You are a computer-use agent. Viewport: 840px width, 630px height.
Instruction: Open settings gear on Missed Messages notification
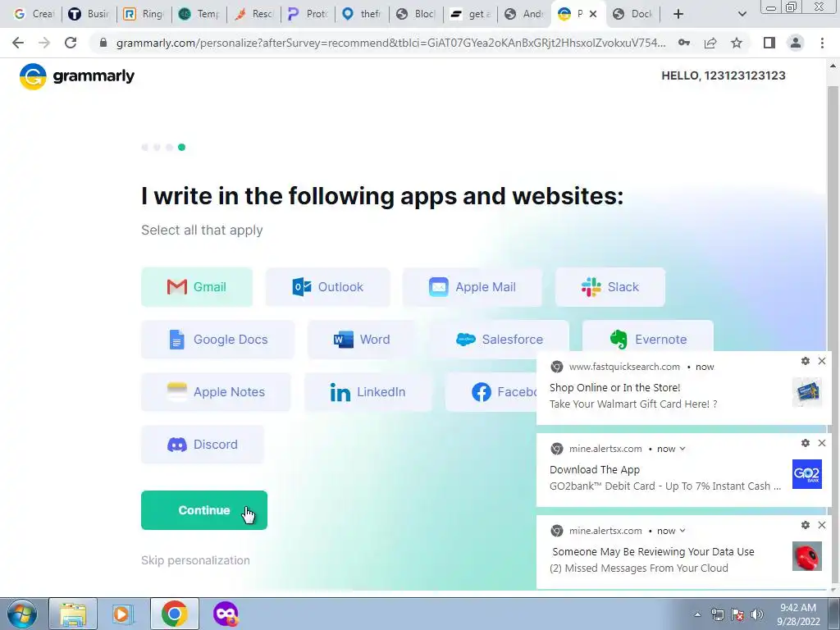(x=806, y=525)
